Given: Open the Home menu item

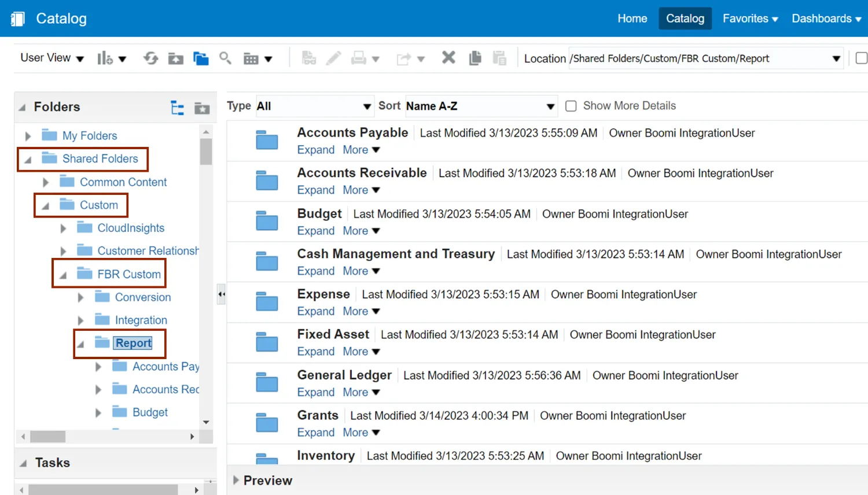Looking at the screenshot, I should coord(632,19).
